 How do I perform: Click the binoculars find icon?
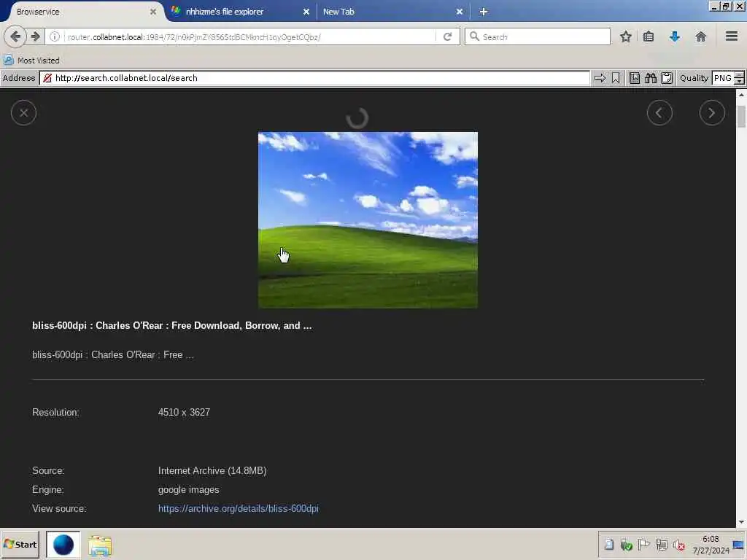coord(650,78)
